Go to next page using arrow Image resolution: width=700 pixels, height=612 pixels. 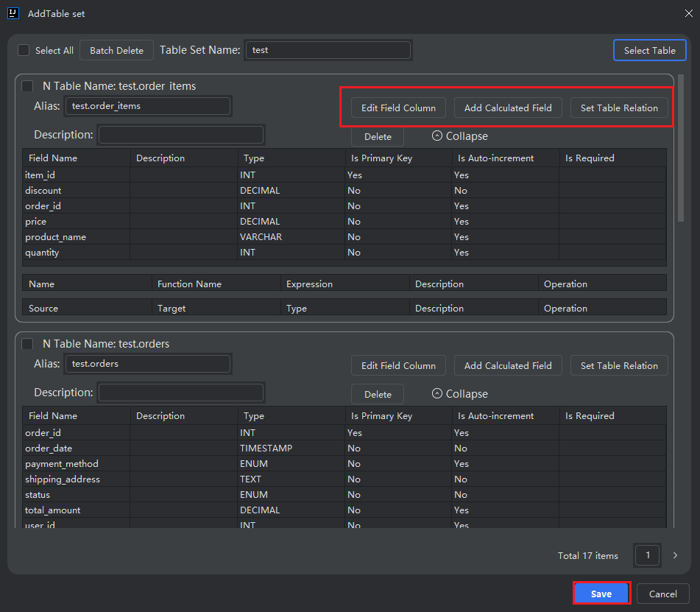click(675, 555)
